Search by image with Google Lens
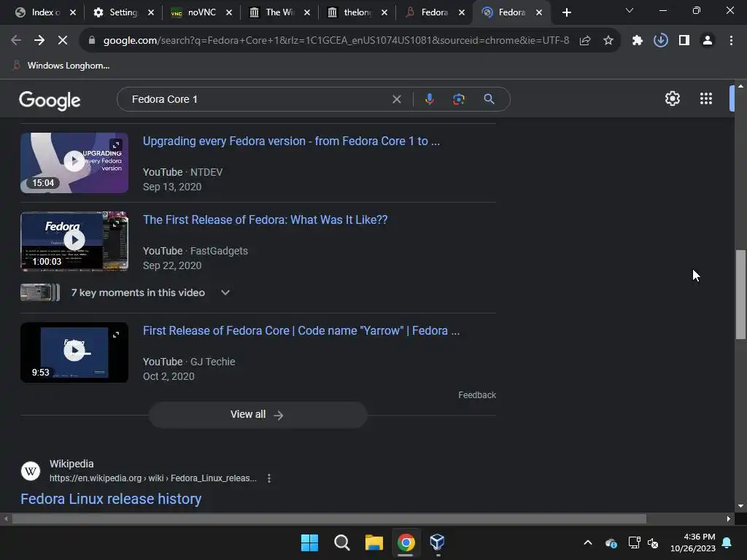The image size is (747, 560). [458, 99]
